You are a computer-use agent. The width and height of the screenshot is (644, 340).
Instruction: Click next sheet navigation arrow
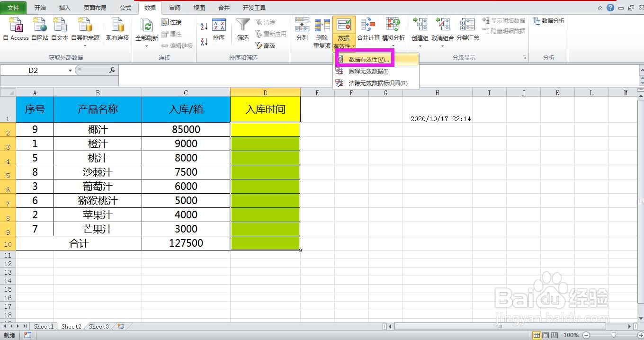pyautogui.click(x=18, y=326)
